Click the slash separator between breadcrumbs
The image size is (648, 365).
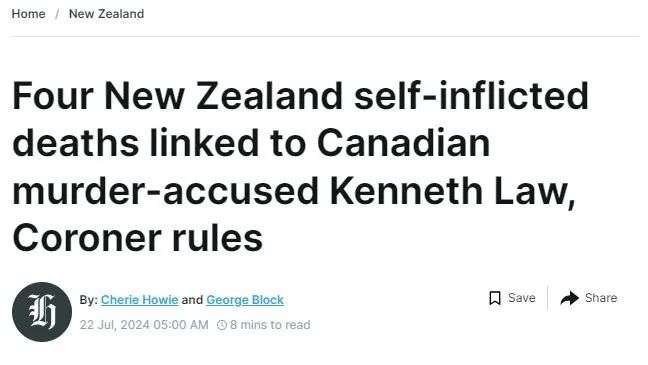[x=57, y=14]
